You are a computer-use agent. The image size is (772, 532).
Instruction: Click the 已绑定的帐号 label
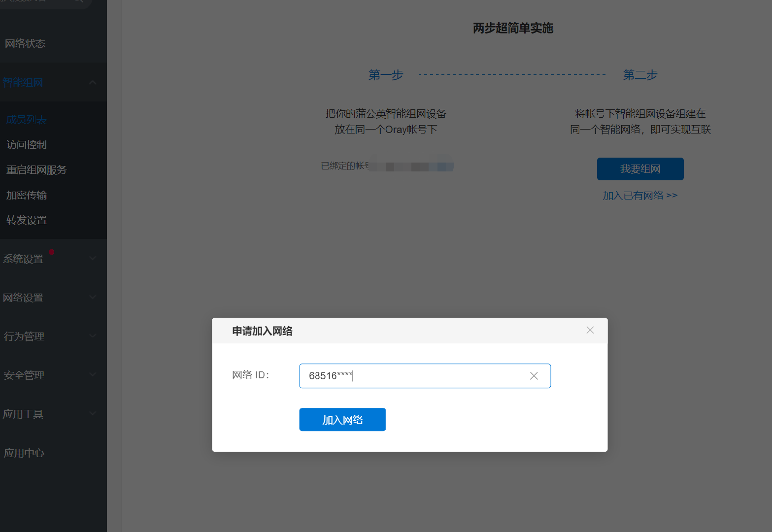(345, 166)
